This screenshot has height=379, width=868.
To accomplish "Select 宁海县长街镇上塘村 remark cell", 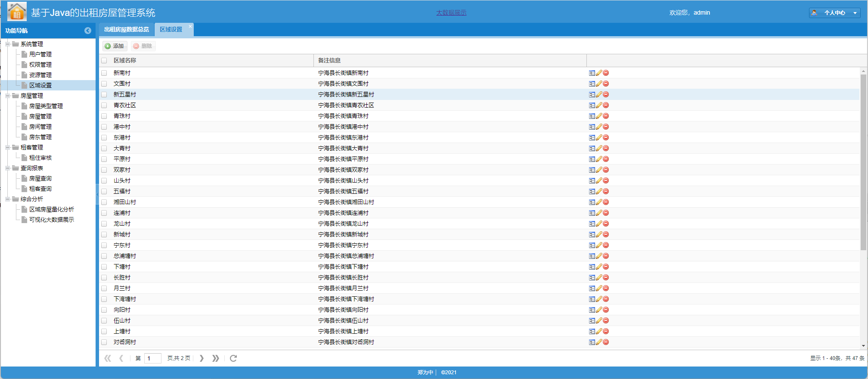I will [x=343, y=332].
